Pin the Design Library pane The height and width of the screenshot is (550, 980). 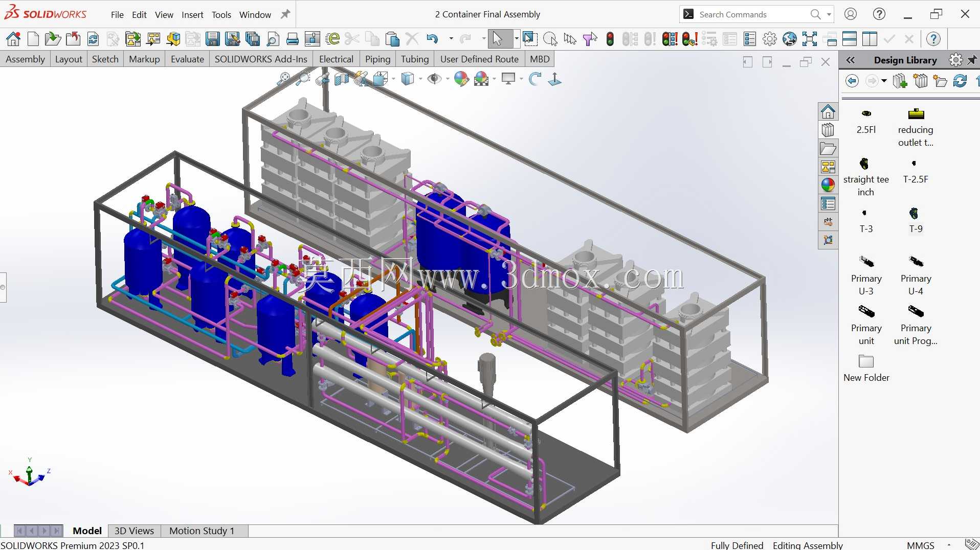tap(972, 60)
